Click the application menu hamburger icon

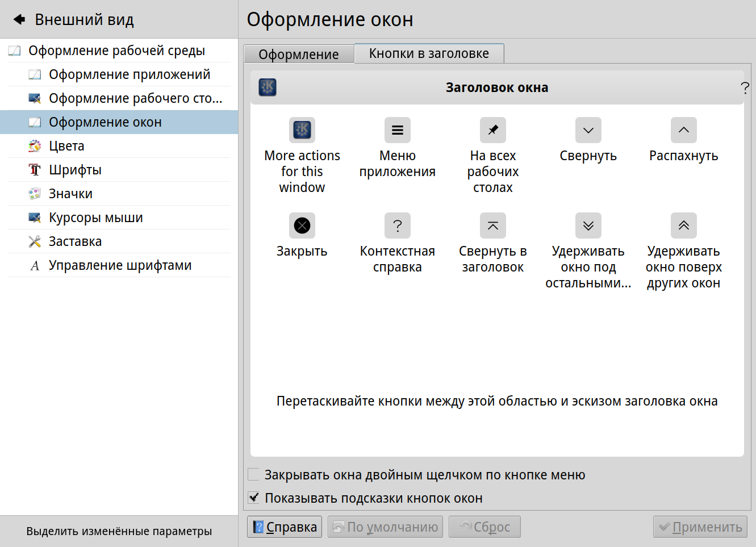click(x=398, y=130)
